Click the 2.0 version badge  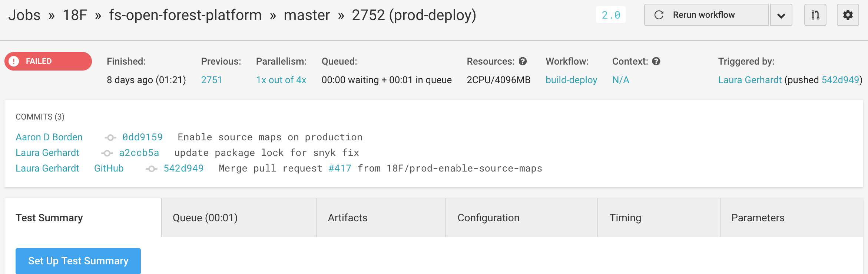coord(611,15)
